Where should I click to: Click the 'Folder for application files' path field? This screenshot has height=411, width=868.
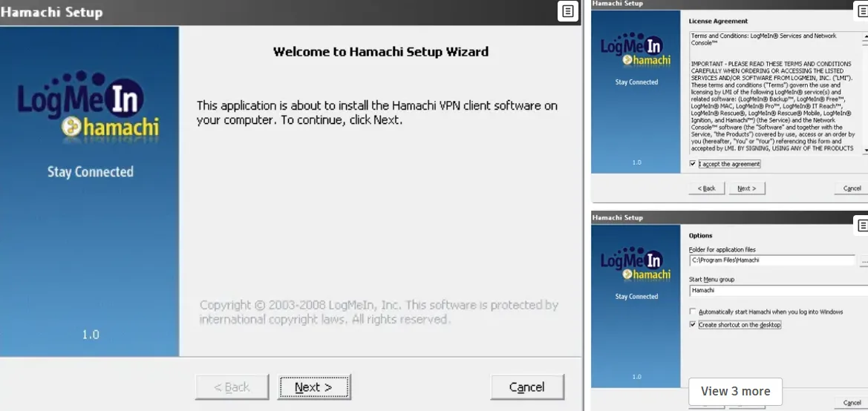pyautogui.click(x=771, y=261)
